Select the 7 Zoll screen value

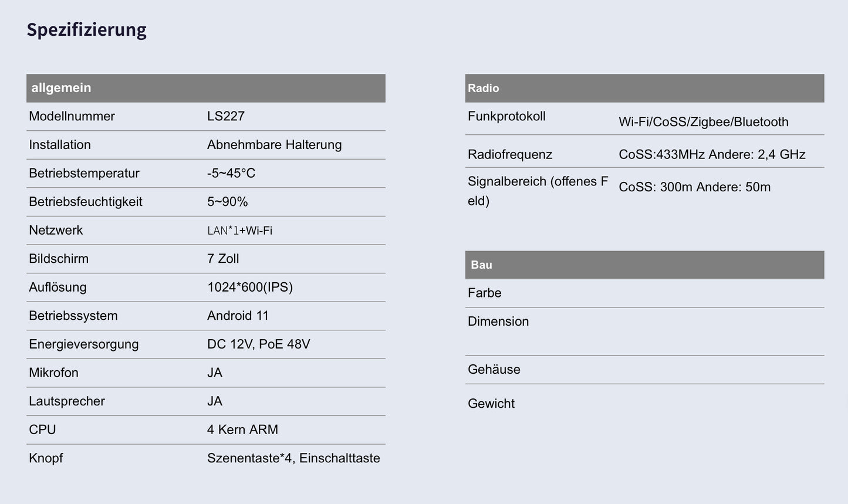point(223,259)
